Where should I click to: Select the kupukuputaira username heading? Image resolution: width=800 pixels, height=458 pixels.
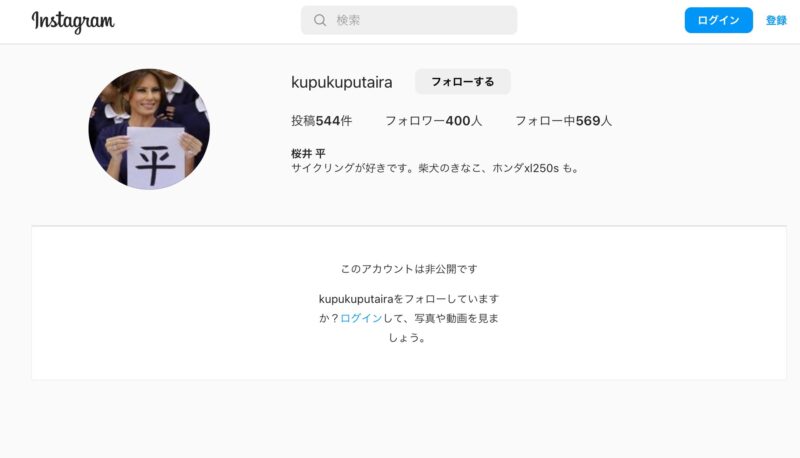coord(341,82)
